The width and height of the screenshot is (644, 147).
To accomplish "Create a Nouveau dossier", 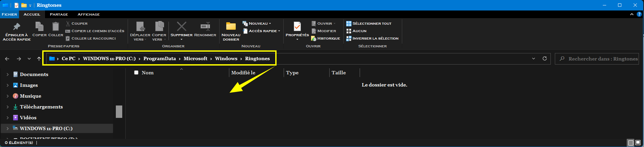I will pos(231,32).
